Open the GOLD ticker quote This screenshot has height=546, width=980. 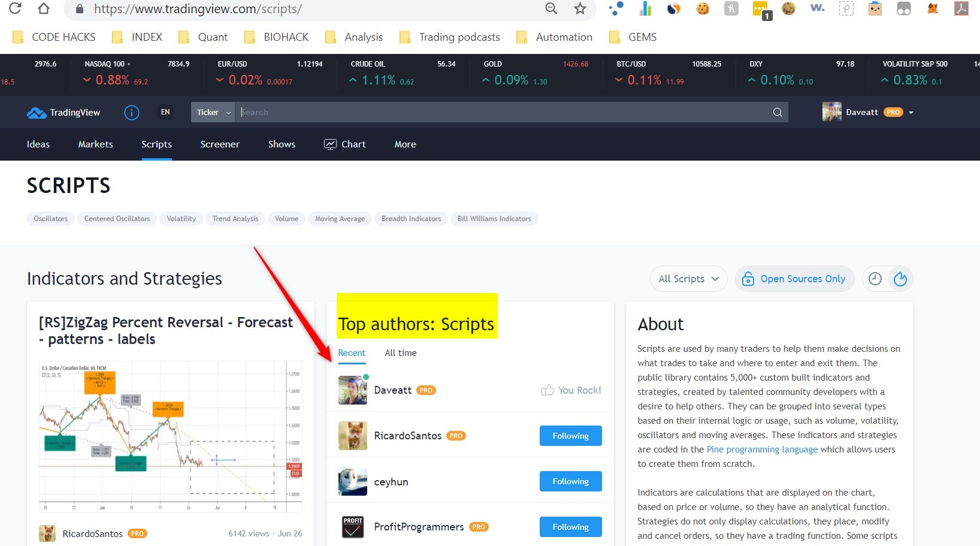536,73
